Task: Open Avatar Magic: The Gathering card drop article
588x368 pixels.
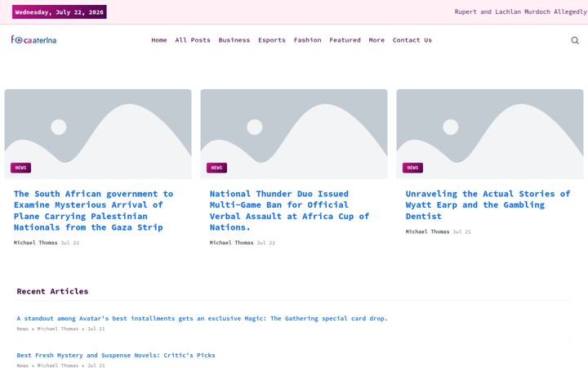Action: [x=202, y=318]
